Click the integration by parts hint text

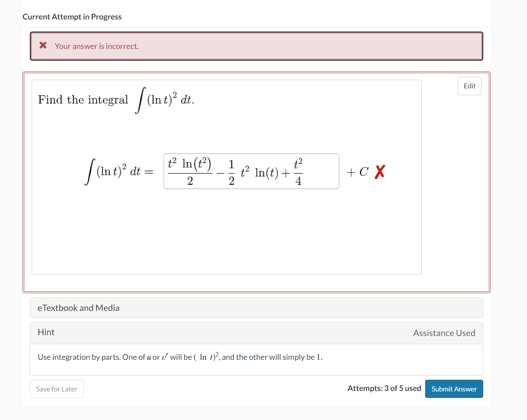pos(179,357)
